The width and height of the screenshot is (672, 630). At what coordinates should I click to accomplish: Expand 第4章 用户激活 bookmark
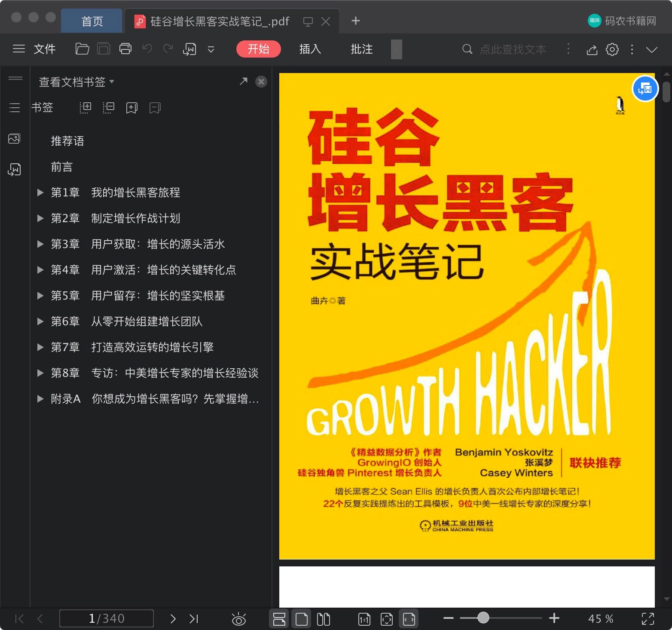pos(40,270)
